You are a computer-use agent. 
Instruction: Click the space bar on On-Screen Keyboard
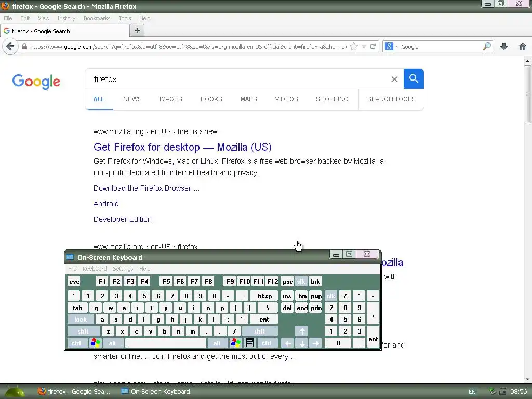point(166,343)
